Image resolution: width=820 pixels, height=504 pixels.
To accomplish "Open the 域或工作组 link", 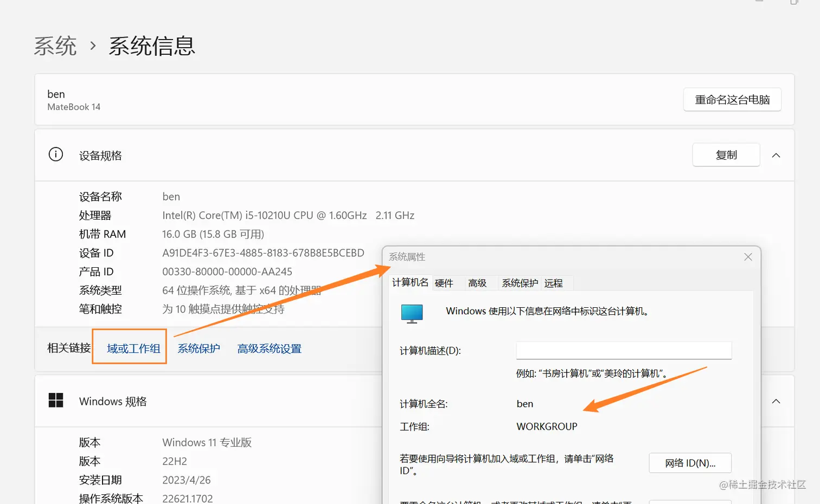I will point(133,348).
